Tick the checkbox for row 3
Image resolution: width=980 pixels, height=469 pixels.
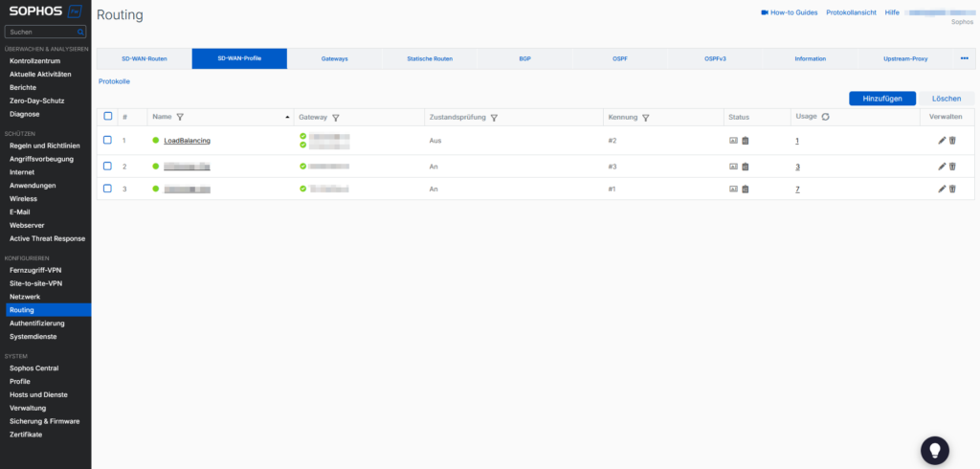108,189
